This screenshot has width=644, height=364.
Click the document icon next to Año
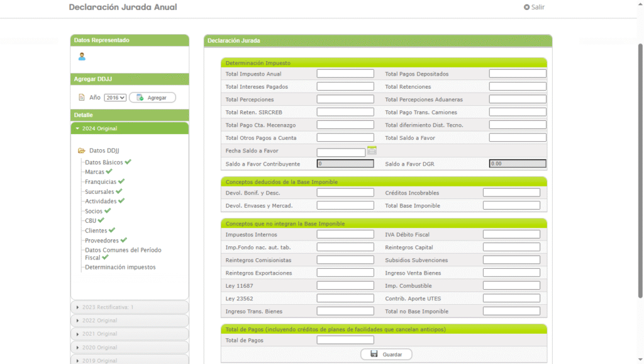click(x=81, y=98)
